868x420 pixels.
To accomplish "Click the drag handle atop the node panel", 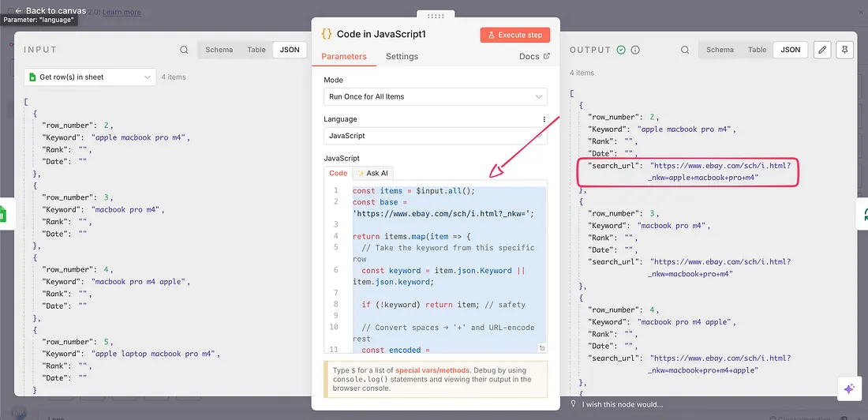I will [x=436, y=16].
